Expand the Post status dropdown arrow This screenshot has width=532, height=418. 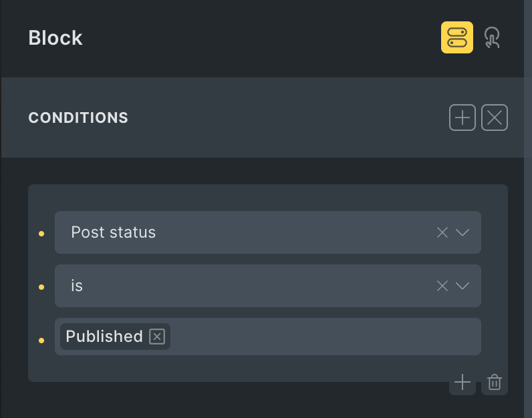coord(462,232)
